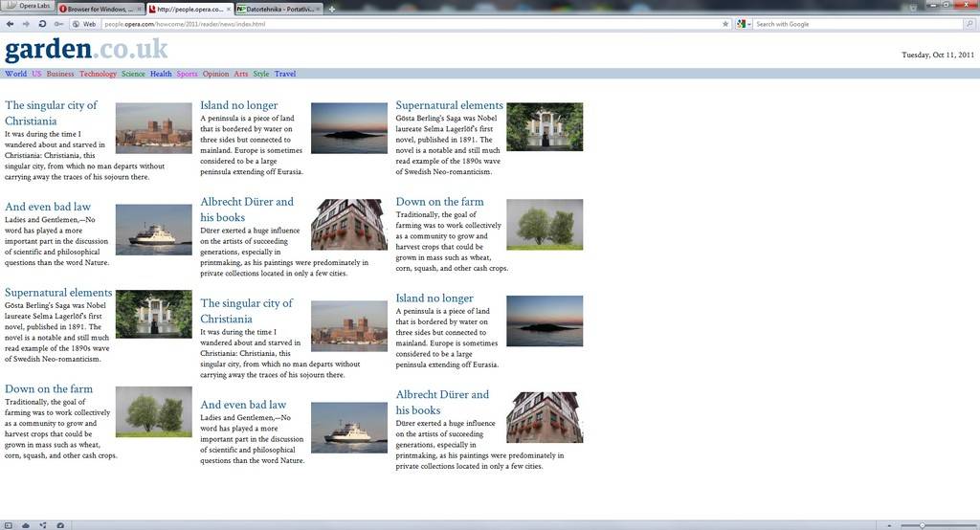Toggle Opera Turbo in status bar
Screen dimensions: 980x530
click(x=60, y=525)
